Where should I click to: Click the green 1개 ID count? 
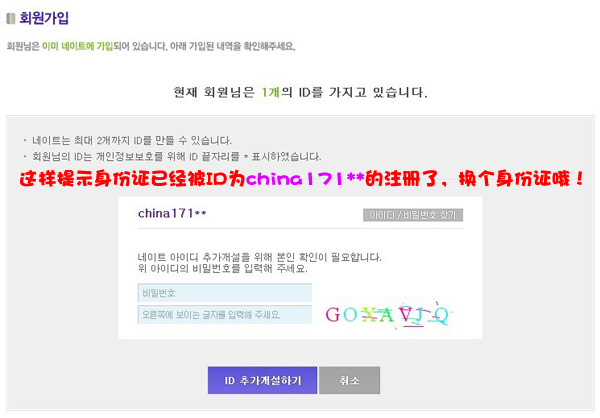(271, 92)
